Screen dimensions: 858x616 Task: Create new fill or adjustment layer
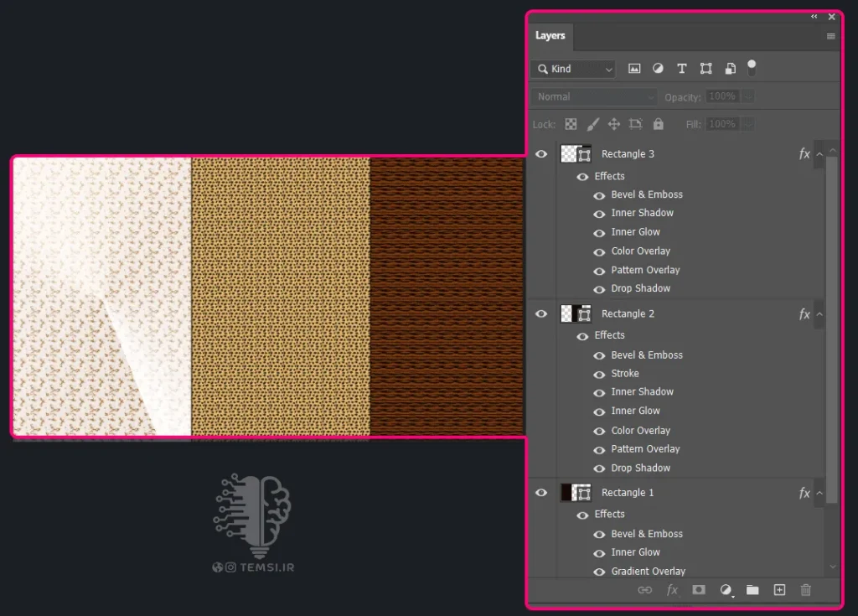click(726, 590)
